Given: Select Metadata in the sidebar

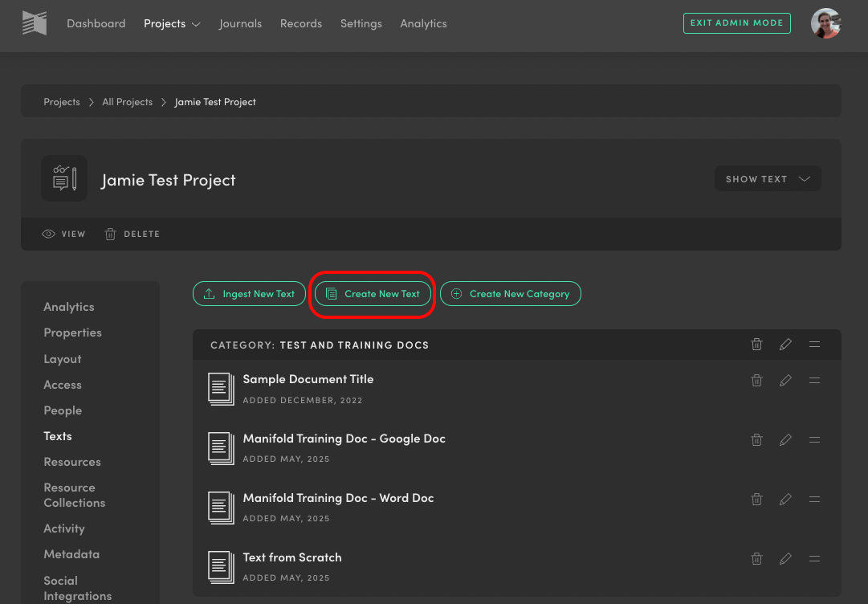Looking at the screenshot, I should pyautogui.click(x=71, y=553).
